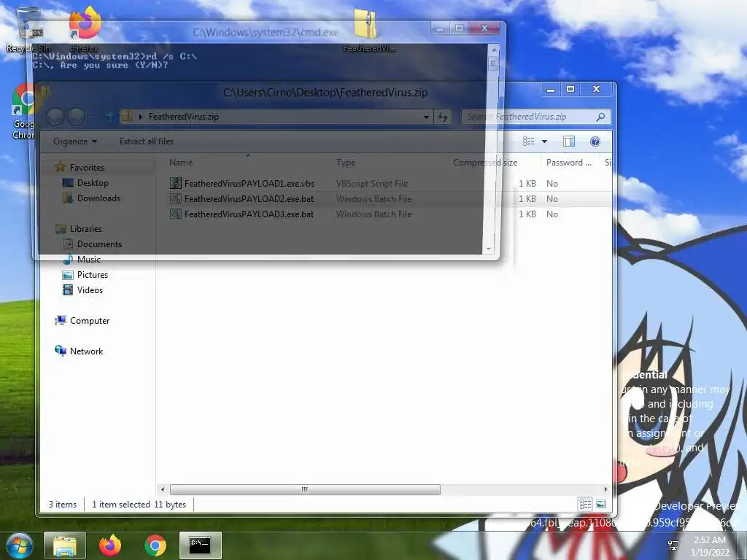Open Windows Explorer from the taskbar

point(65,545)
